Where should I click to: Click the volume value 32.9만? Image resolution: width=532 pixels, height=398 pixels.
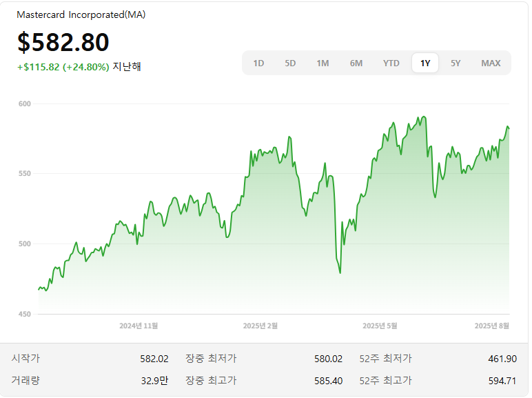(x=154, y=381)
